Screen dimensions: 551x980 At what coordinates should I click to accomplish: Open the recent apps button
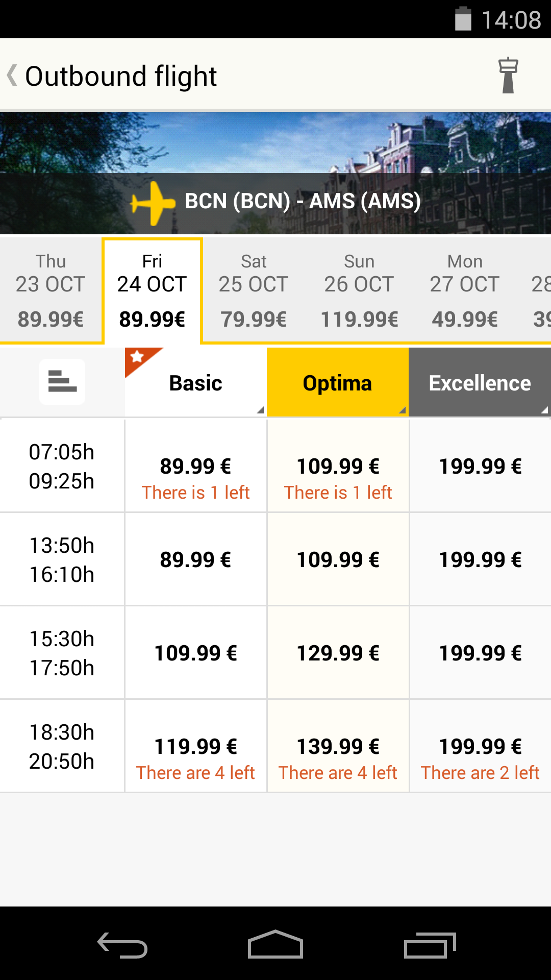point(430,945)
